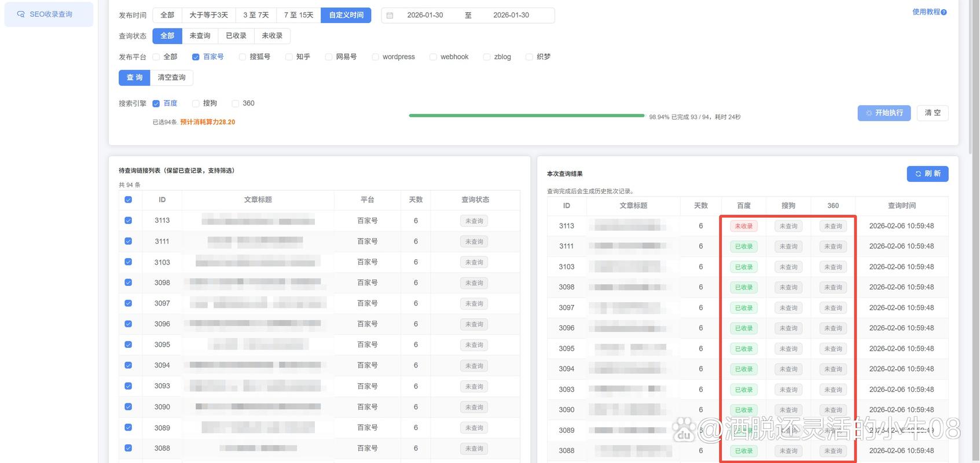980x463 pixels.
Task: Check the 搜狗 search engine checkbox
Action: tap(196, 104)
